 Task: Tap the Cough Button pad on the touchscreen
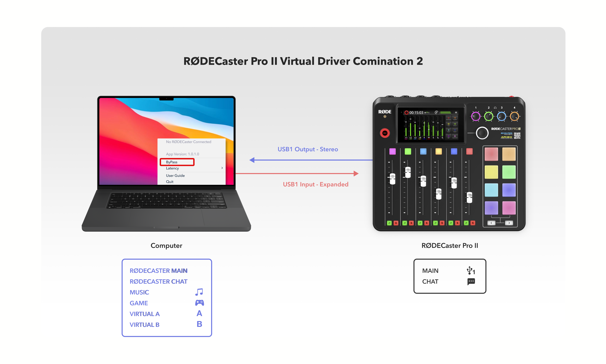(455, 136)
